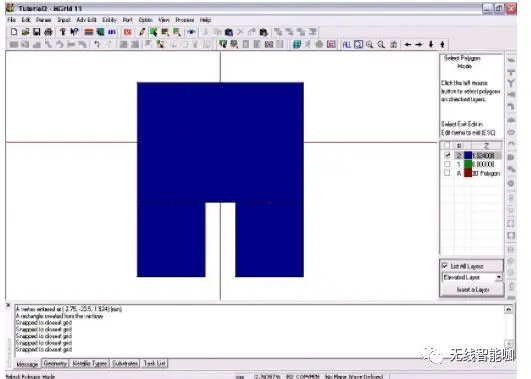The height and width of the screenshot is (379, 531).
Task: Switch to the Message tab
Action: [27, 364]
